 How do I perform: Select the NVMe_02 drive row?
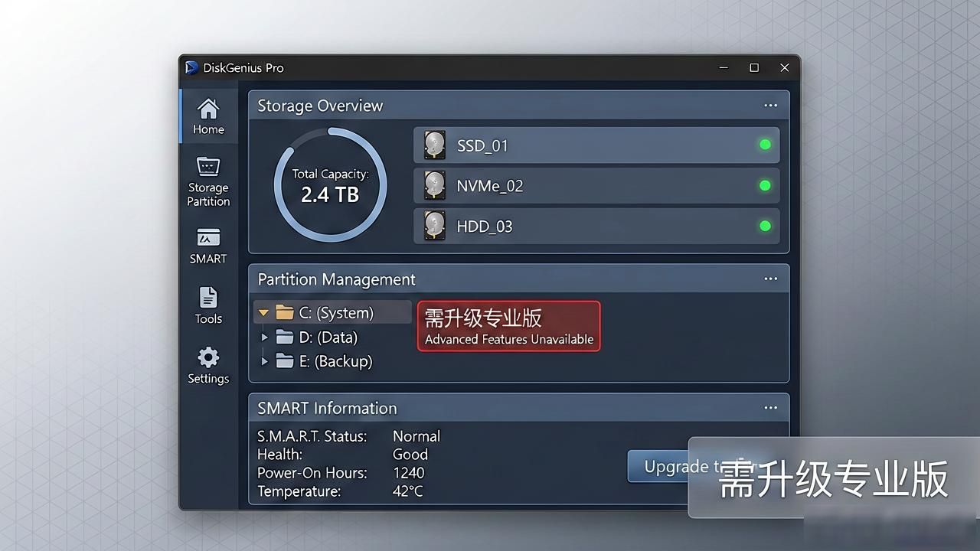pyautogui.click(x=596, y=186)
